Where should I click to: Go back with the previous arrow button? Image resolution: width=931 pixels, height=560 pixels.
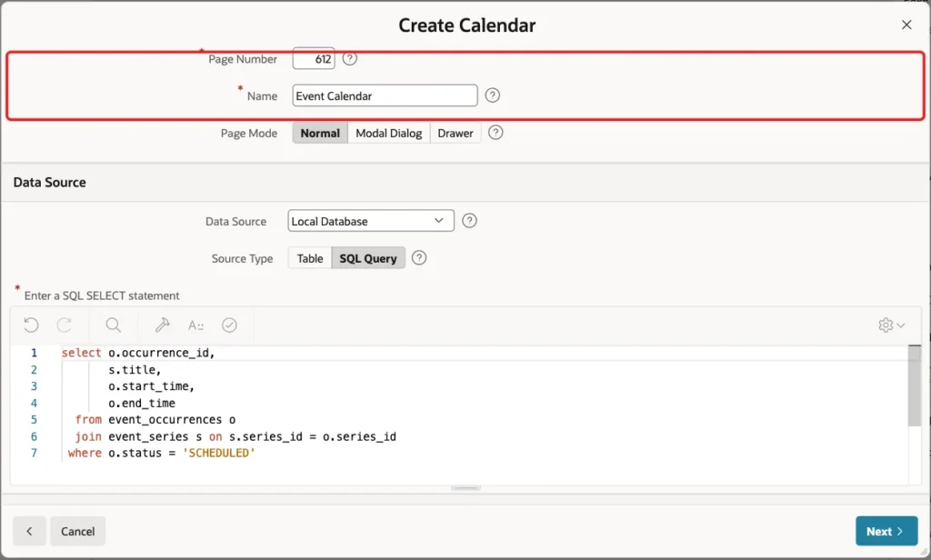point(29,531)
